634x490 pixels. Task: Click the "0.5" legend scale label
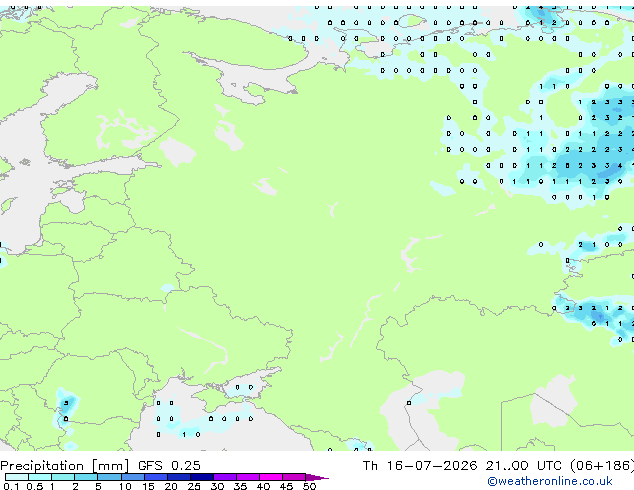(x=34, y=486)
